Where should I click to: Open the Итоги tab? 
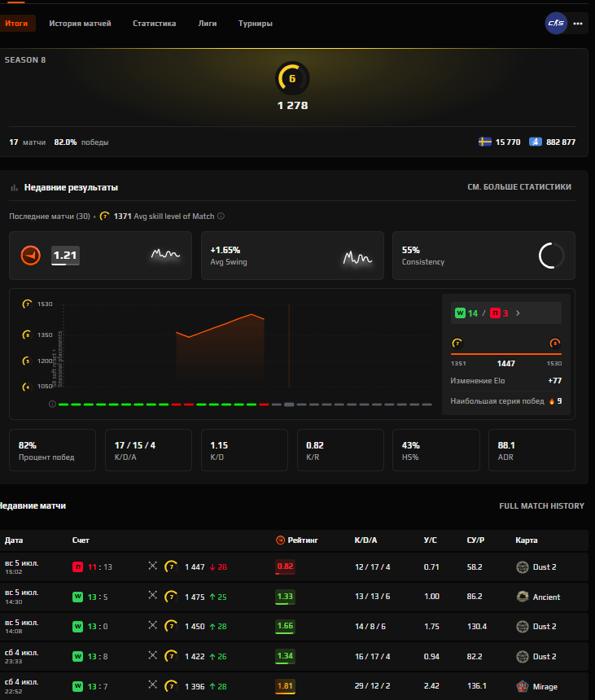[x=17, y=24]
